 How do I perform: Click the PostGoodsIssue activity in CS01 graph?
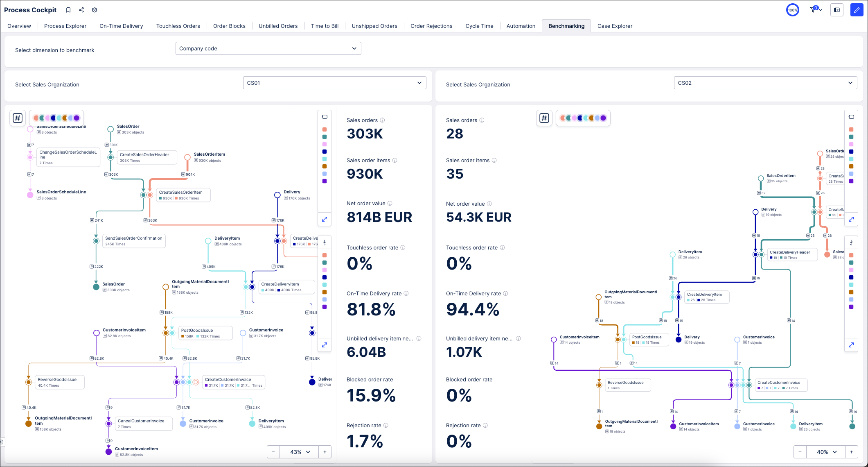(206, 333)
